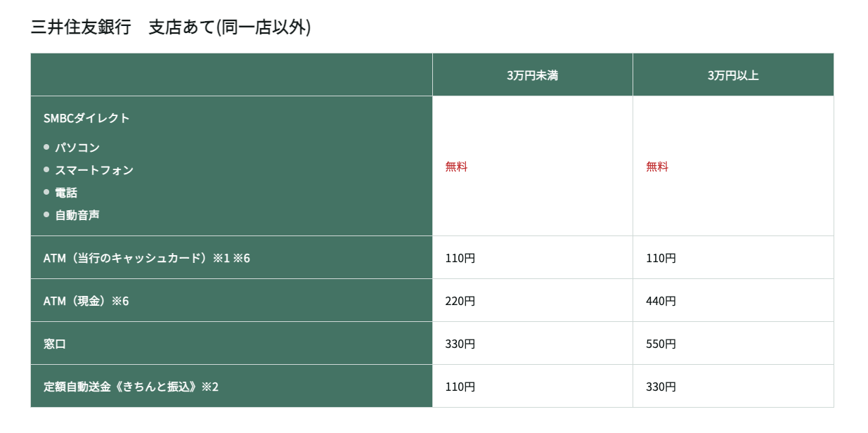
Task: Click the スマートフォン bullet item
Action: pyautogui.click(x=94, y=170)
